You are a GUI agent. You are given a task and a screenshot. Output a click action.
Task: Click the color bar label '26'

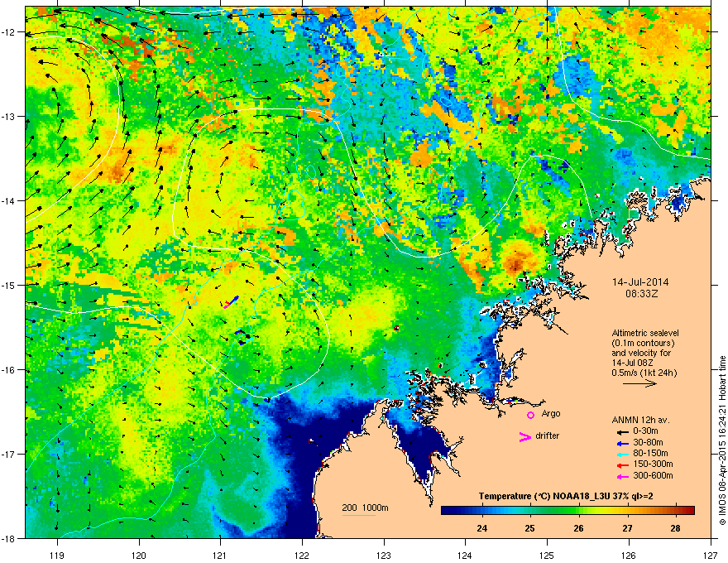tap(578, 528)
